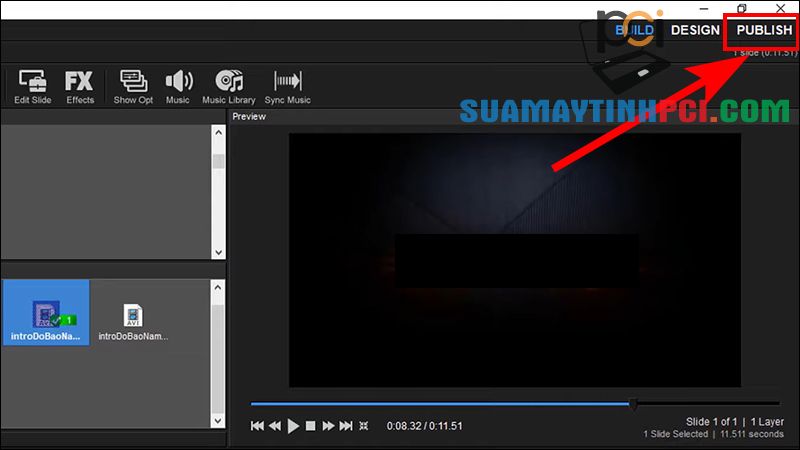Click the 0:08.32 / 0:11.51 time readout
The image size is (800, 450).
click(424, 426)
